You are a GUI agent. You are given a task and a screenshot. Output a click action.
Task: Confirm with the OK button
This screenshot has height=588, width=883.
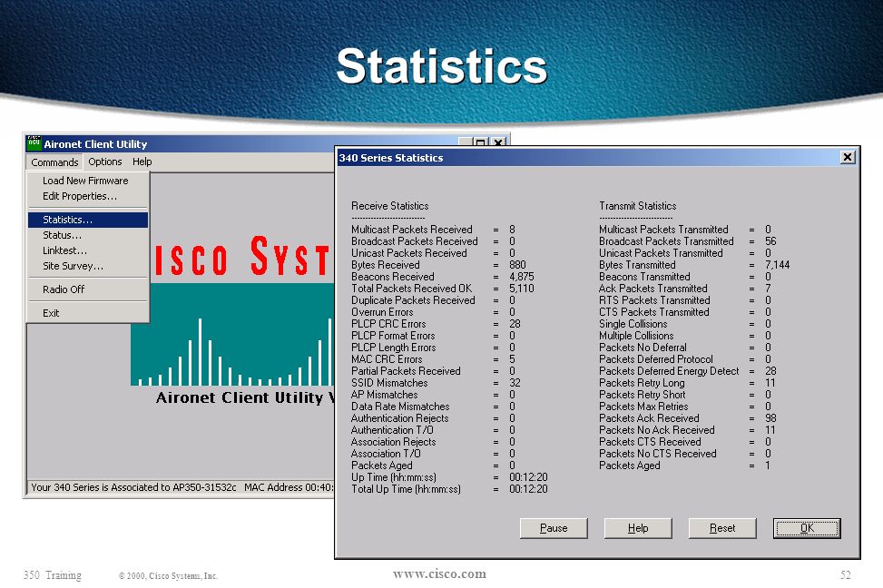coord(807,528)
